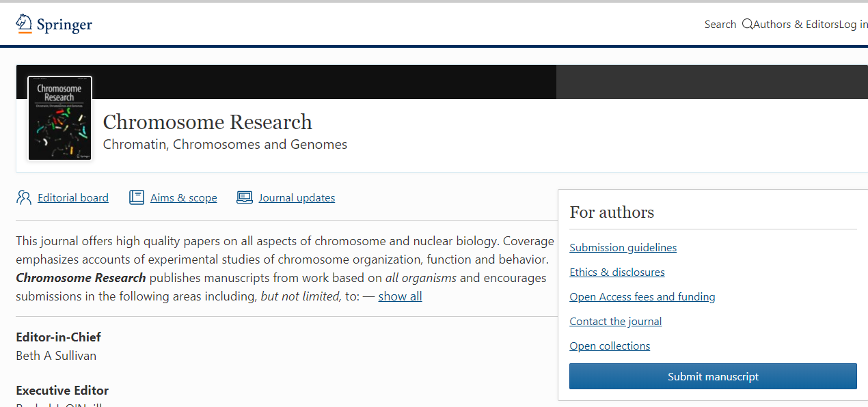Screen dimensions: 868x407
Task: Select the Contact the journal link
Action: (615, 322)
